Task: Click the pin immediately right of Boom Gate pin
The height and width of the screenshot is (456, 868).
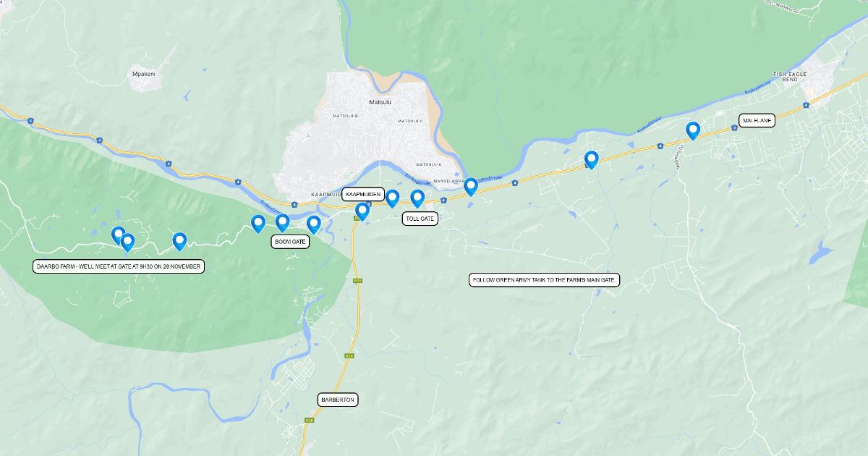Action: tap(314, 224)
